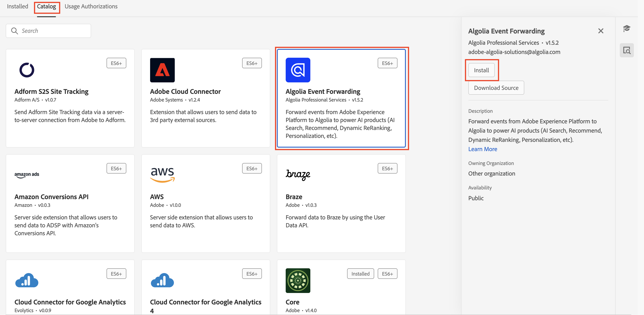Viewport: 644px width, 315px height.
Task: Click the Algolia Event Forwarding logo
Action: click(298, 70)
